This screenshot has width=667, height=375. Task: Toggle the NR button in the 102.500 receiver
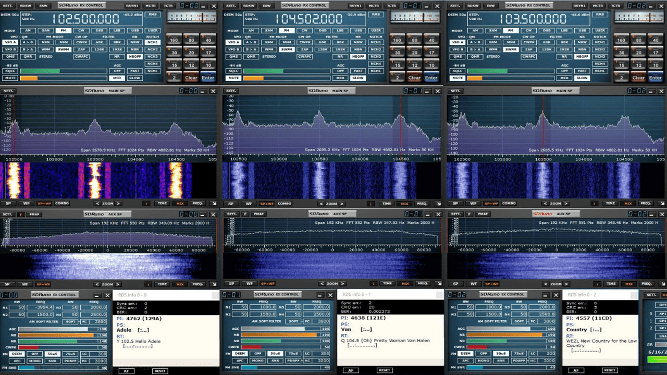pos(117,57)
